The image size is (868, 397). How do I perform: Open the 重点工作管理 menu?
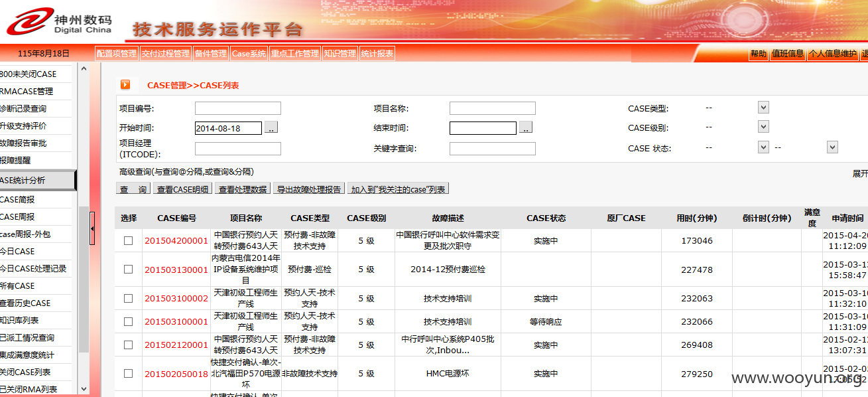295,54
